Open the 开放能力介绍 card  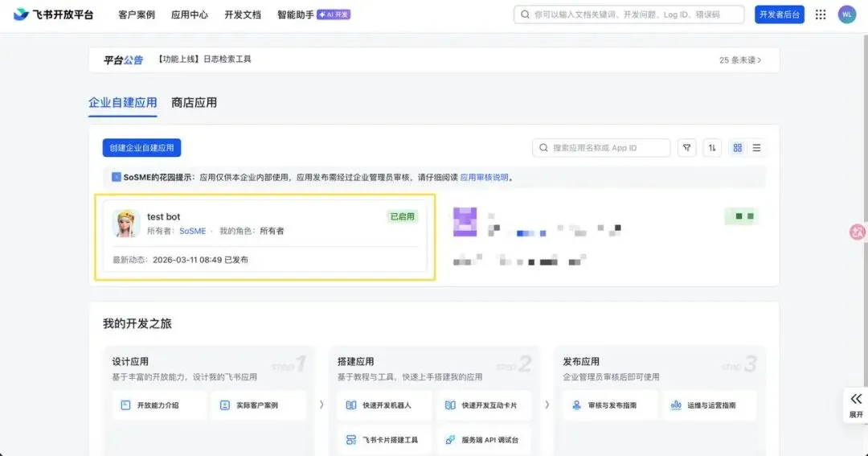(159, 405)
